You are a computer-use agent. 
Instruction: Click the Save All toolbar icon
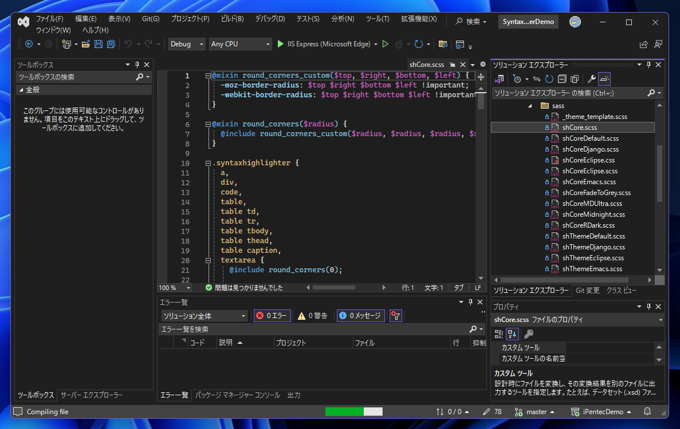111,44
